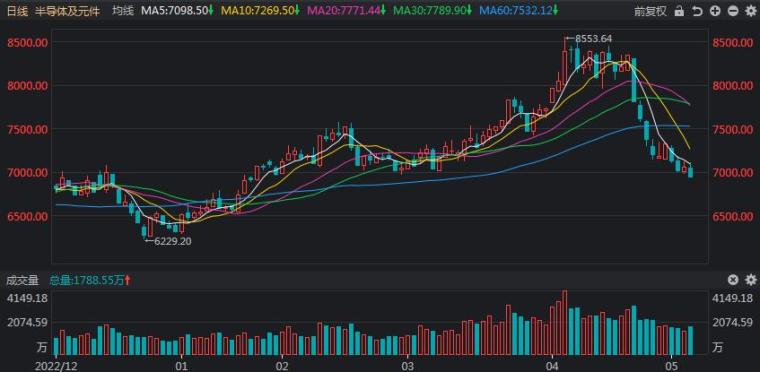760x372 pixels.
Task: Click the right axis 6500.00 price label
Action: tap(733, 216)
